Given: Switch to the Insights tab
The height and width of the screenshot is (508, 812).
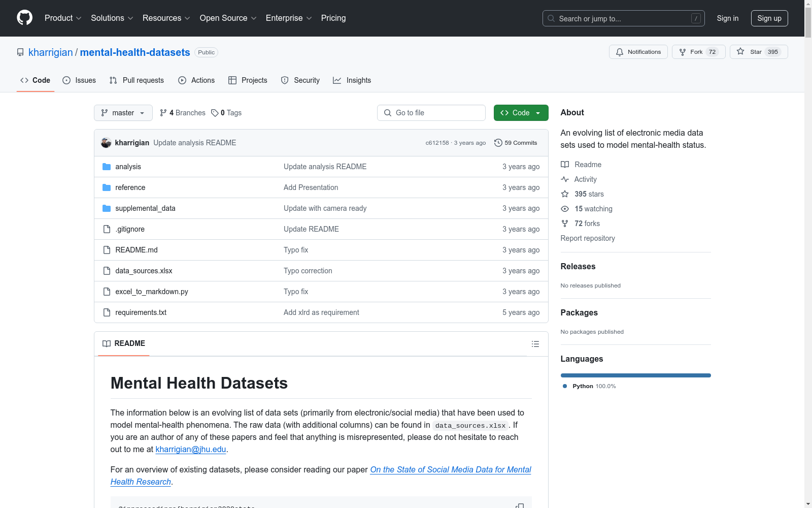Looking at the screenshot, I should coord(352,80).
